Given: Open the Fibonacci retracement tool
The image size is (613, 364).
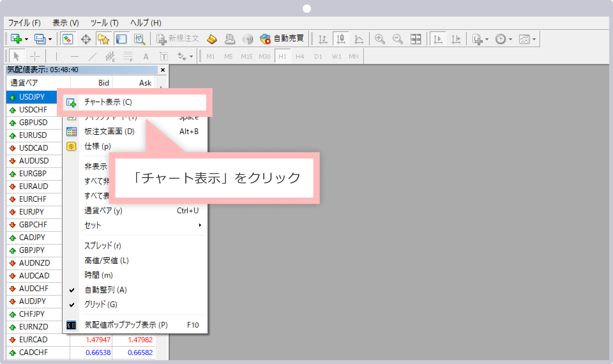Looking at the screenshot, I should point(127,56).
